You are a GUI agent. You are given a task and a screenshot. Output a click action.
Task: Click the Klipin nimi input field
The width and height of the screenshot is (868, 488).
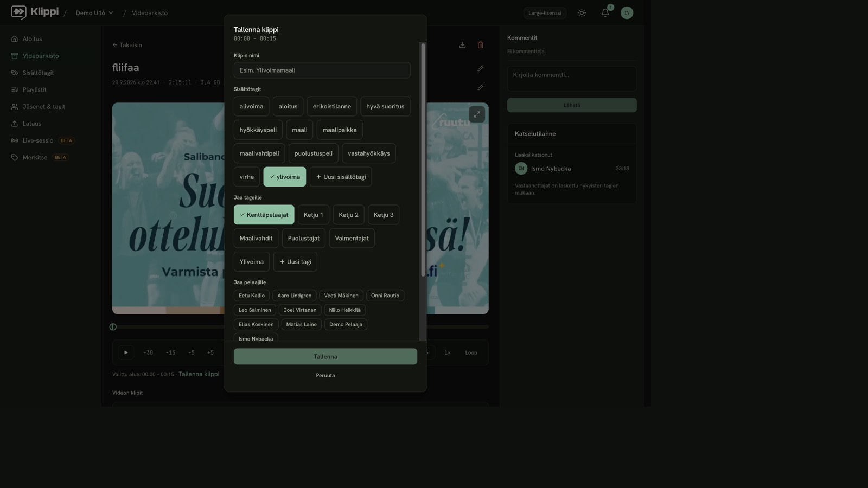pos(322,70)
